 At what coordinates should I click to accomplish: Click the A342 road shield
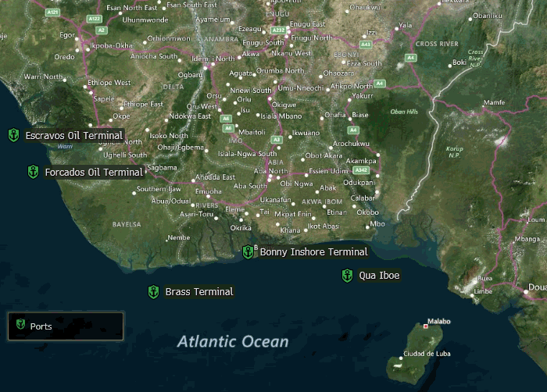(360, 169)
